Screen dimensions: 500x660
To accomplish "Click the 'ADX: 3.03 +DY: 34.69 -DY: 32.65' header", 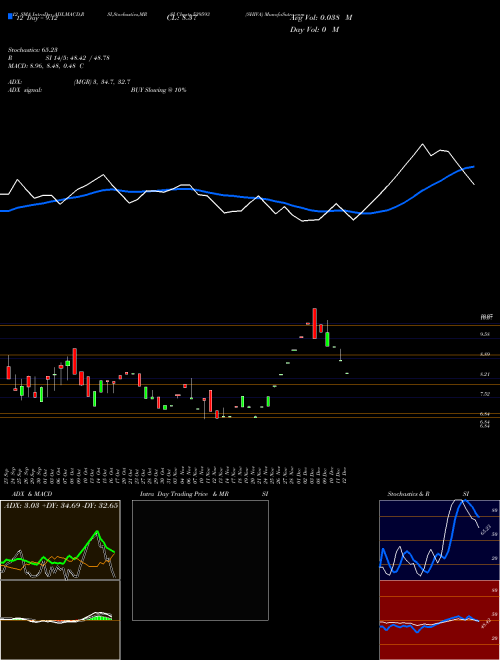I will point(61,505).
